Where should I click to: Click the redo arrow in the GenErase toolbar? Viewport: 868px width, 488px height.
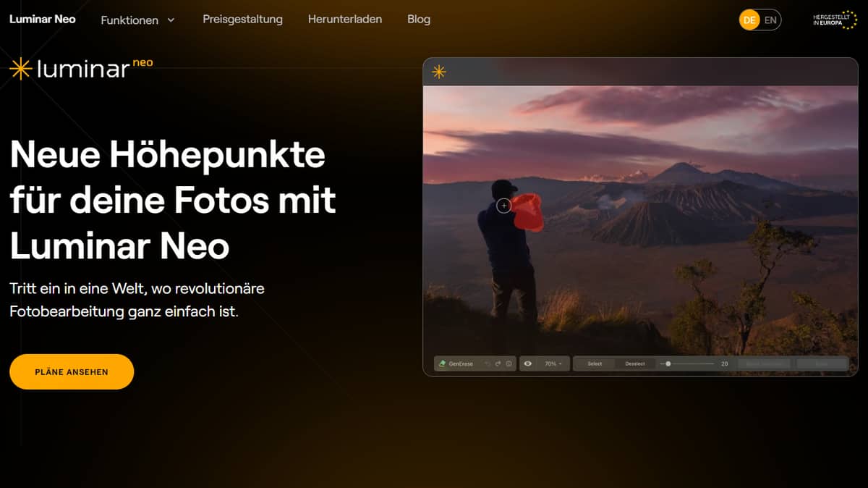tap(498, 363)
